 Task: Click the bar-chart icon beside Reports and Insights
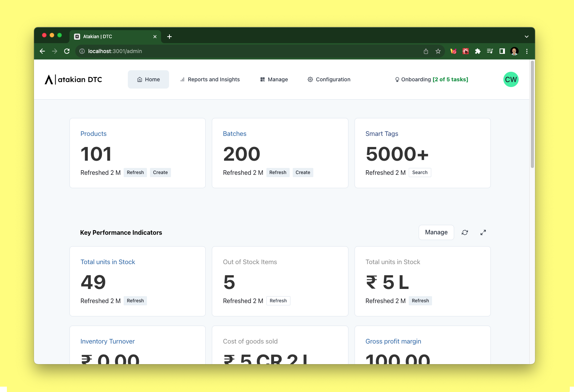(x=182, y=79)
